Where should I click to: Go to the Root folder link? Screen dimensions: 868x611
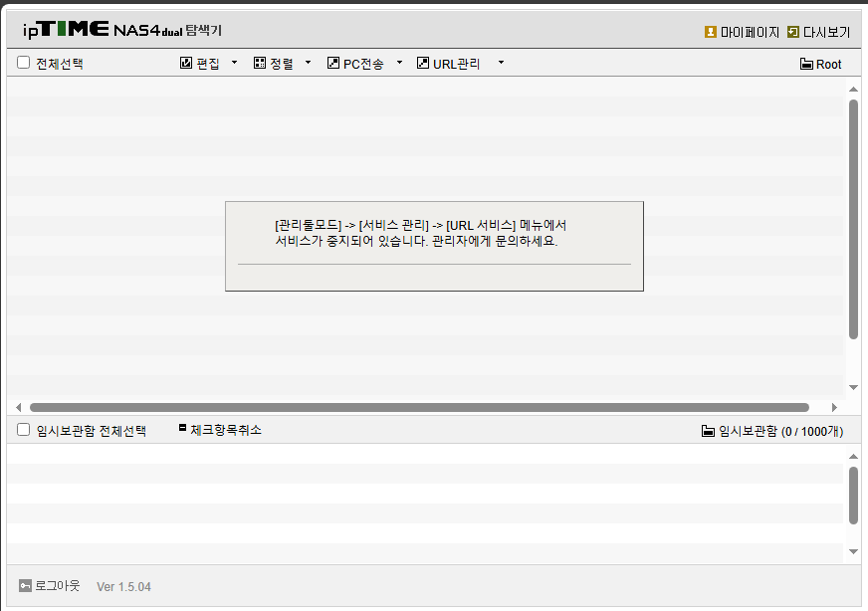point(829,65)
